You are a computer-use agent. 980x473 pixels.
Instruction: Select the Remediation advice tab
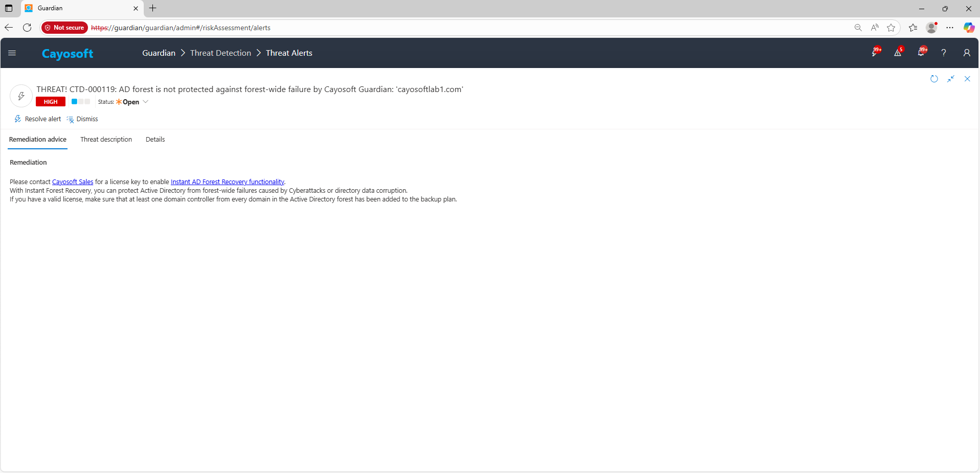pos(38,140)
